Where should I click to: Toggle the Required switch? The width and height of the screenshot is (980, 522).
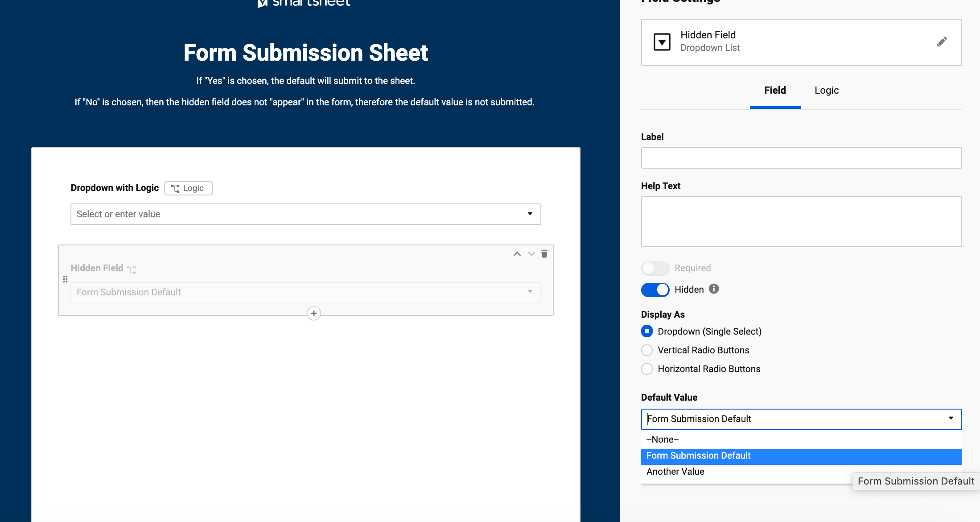click(x=655, y=268)
